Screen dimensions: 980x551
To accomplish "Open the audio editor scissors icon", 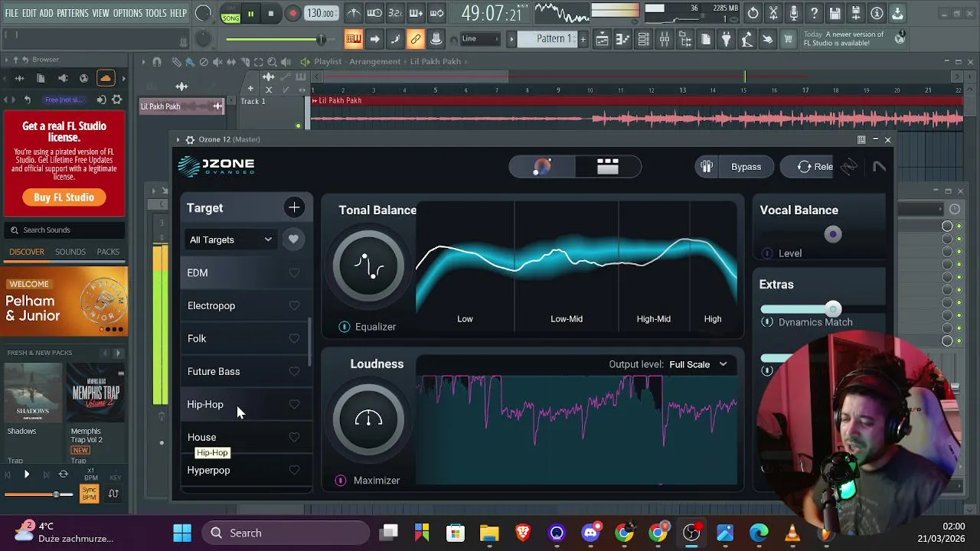I will [773, 13].
